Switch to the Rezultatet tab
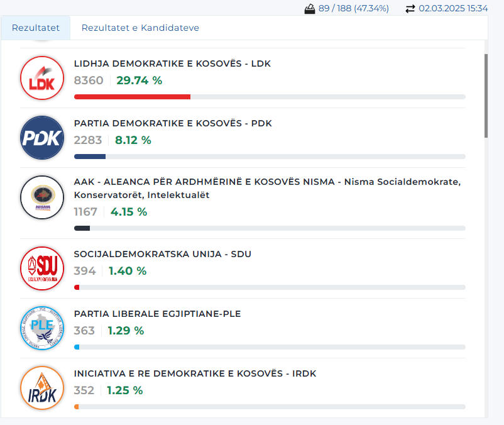504x425 pixels. coord(36,28)
